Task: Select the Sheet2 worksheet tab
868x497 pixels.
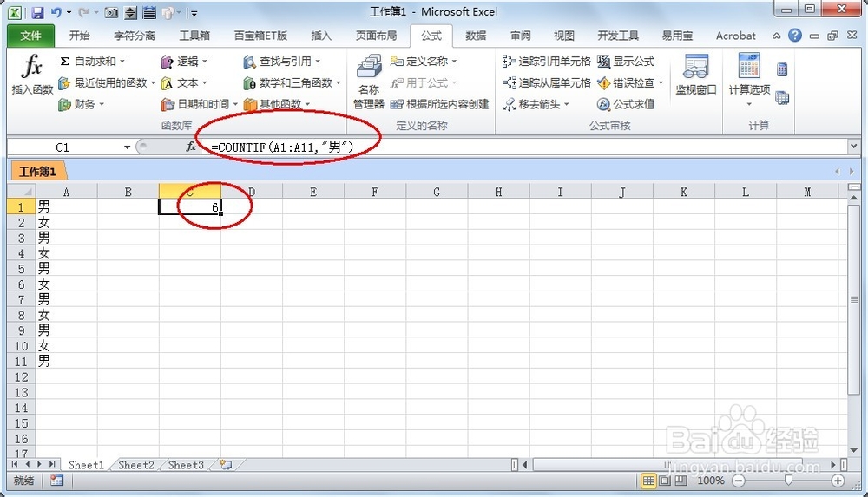Action: pyautogui.click(x=136, y=465)
